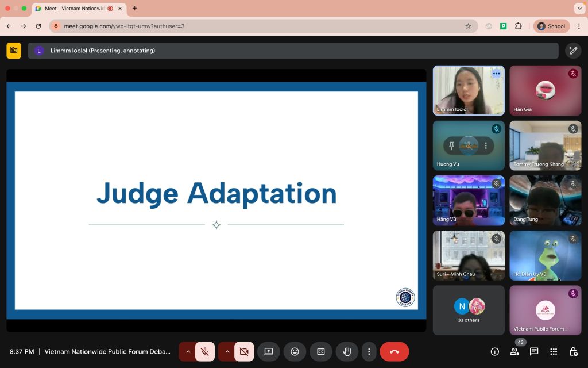Unmute the microphone
Screen dimensions: 588x368
tap(205, 352)
